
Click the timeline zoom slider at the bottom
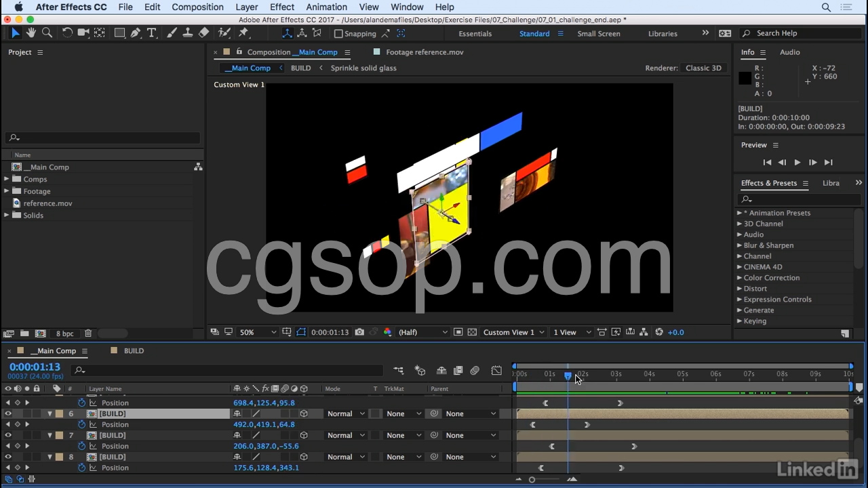click(532, 479)
